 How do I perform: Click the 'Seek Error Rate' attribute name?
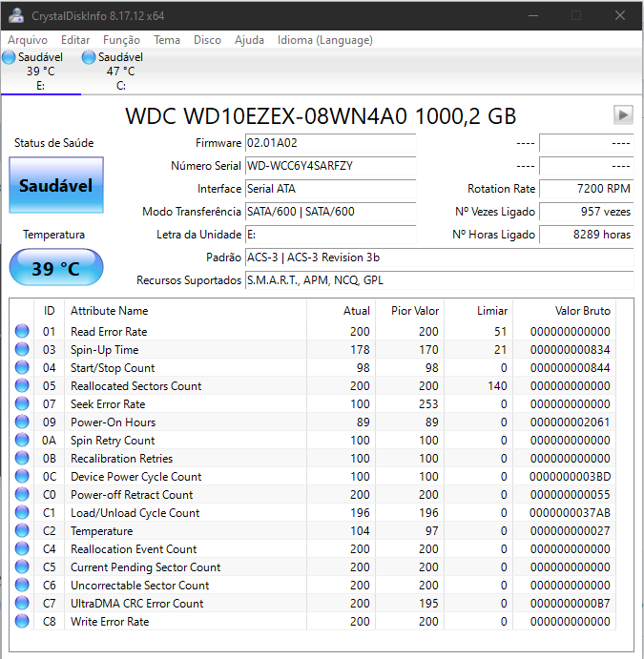(x=108, y=404)
